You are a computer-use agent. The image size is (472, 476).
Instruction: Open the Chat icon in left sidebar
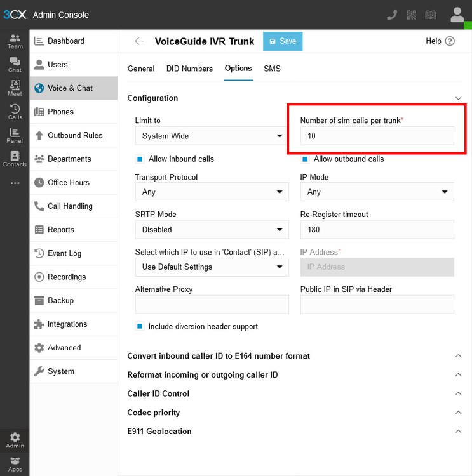pos(15,65)
